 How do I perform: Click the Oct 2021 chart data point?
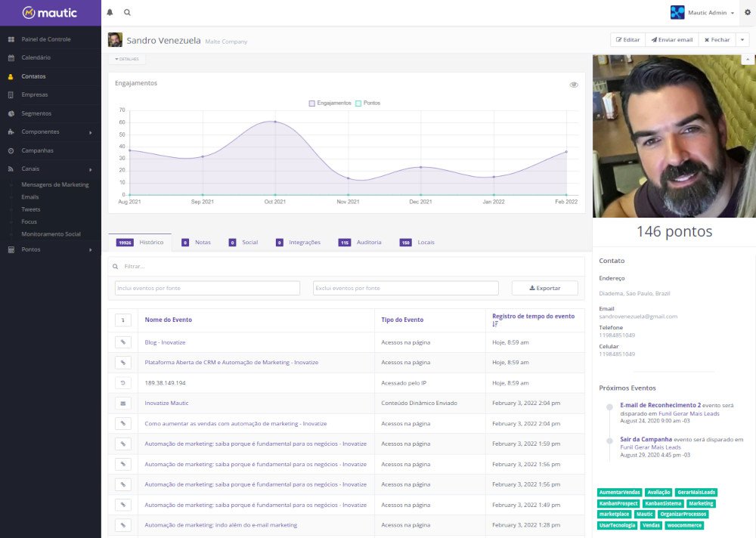(275, 122)
